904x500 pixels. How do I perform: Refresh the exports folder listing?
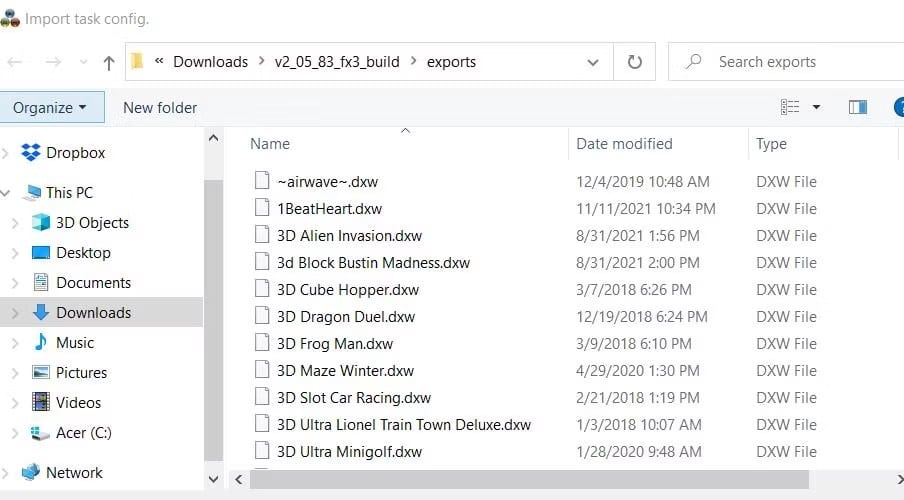[634, 62]
